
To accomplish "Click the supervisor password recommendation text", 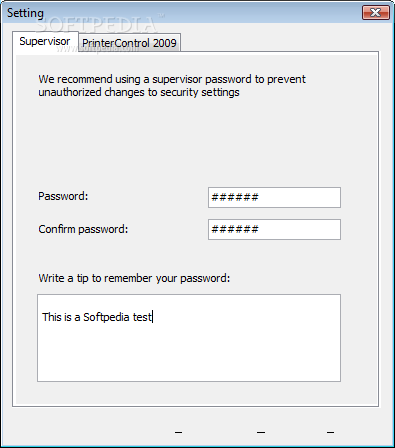I will pyautogui.click(x=172, y=86).
